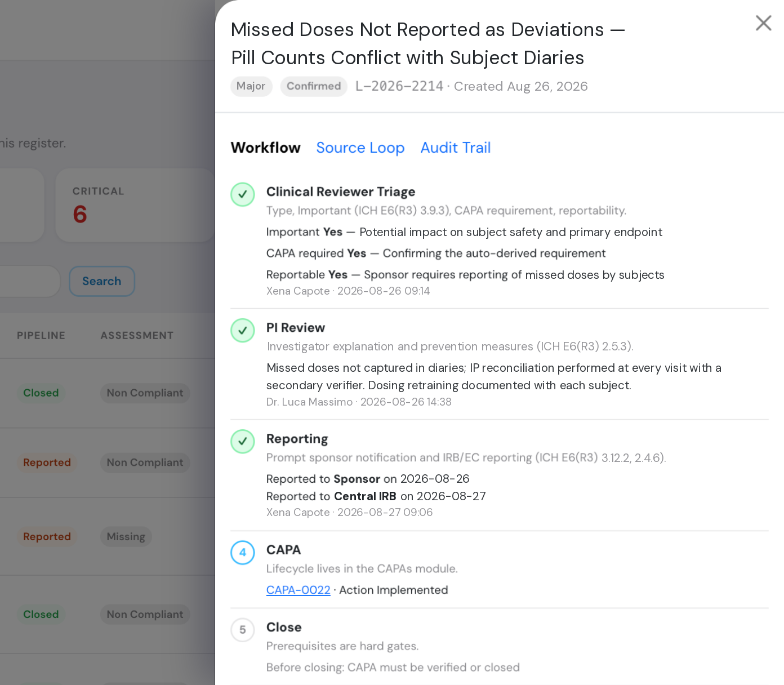Viewport: 784px width, 685px height.
Task: Close the deviation detail panel
Action: pyautogui.click(x=763, y=23)
